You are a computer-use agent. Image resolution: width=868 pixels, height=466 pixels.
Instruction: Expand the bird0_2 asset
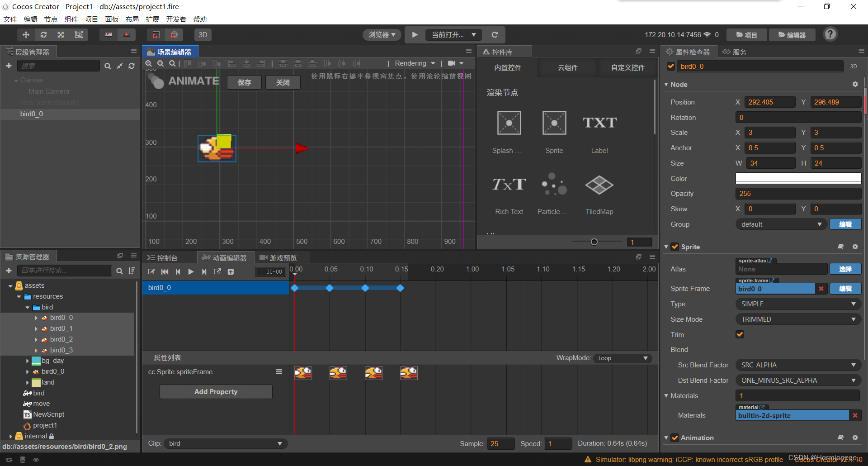[x=36, y=339]
